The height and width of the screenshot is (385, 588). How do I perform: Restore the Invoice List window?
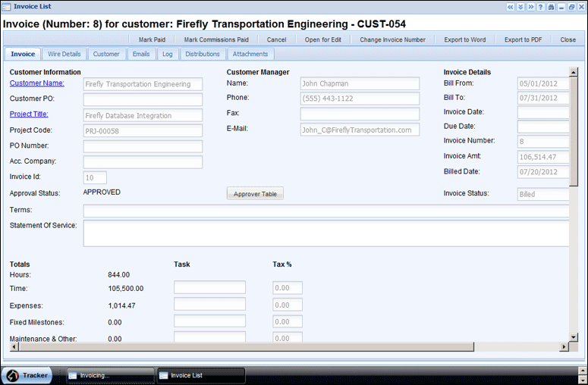[571, 7]
